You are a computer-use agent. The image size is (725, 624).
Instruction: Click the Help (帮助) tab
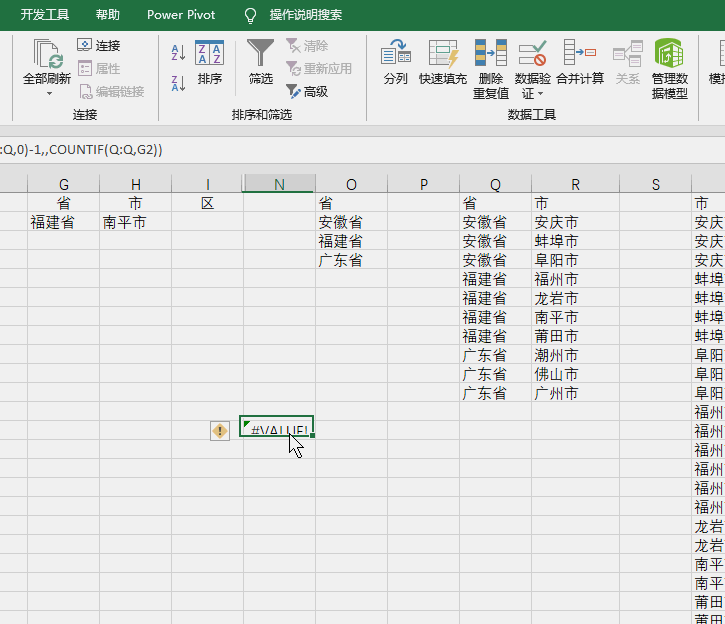coord(108,15)
